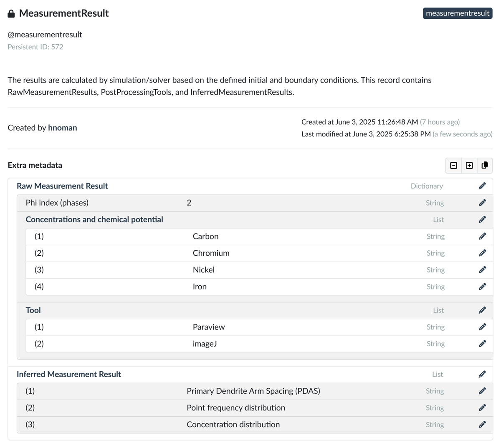The width and height of the screenshot is (501, 448).
Task: Click the MeasurementResult page title
Action: pos(64,13)
